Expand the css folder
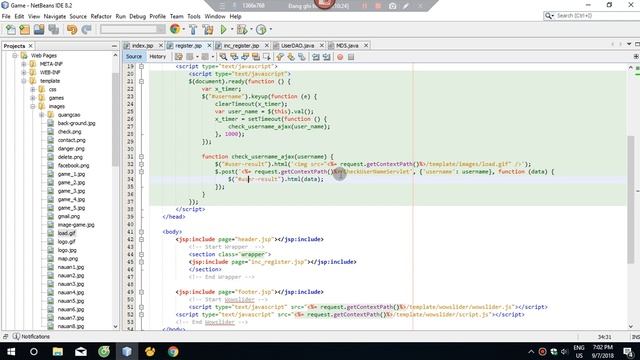 click(x=33, y=89)
